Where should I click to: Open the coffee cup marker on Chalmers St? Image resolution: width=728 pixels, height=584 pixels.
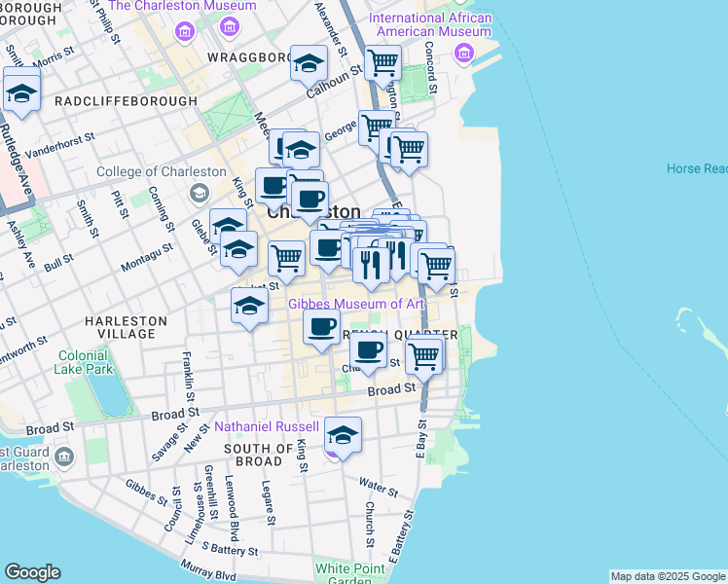coord(368,351)
